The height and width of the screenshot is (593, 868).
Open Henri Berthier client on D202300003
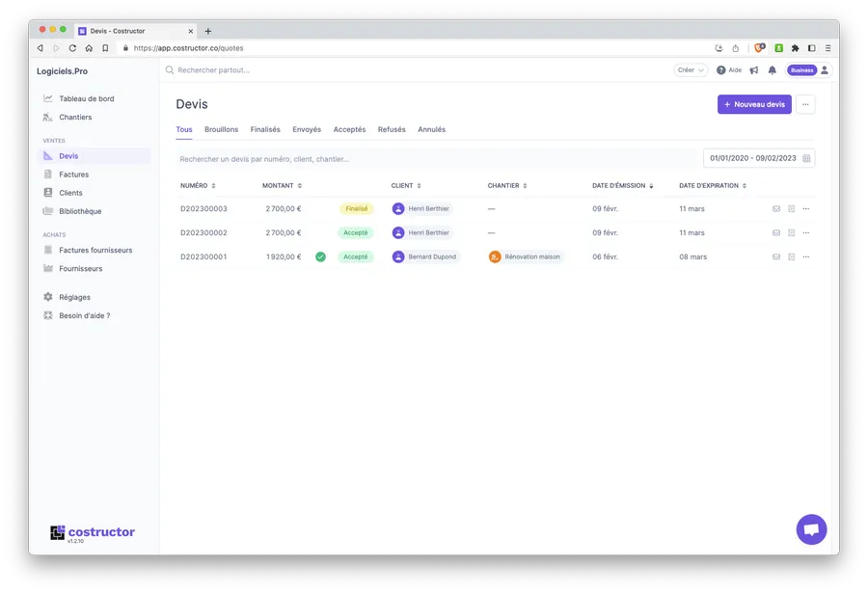421,208
